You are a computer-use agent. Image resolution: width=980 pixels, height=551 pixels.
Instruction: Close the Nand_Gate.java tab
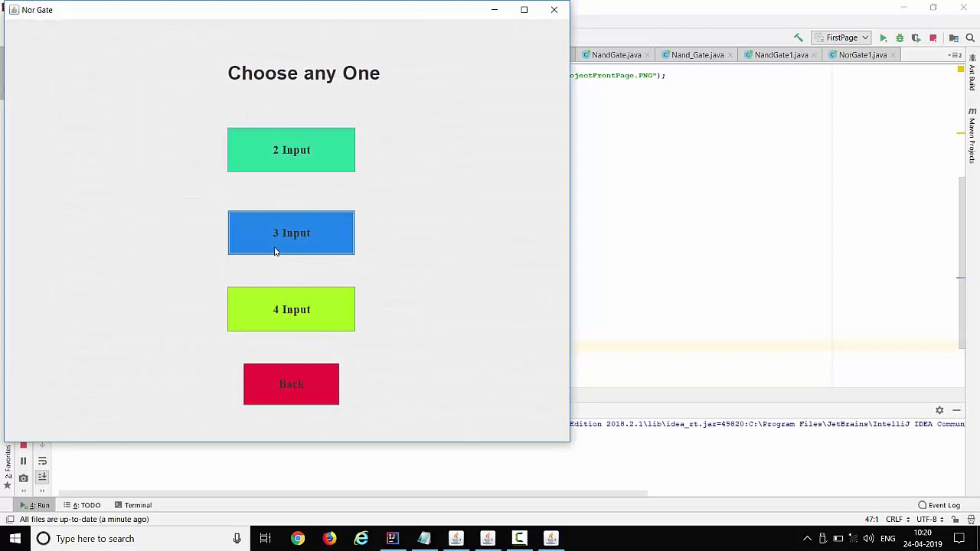(x=731, y=55)
